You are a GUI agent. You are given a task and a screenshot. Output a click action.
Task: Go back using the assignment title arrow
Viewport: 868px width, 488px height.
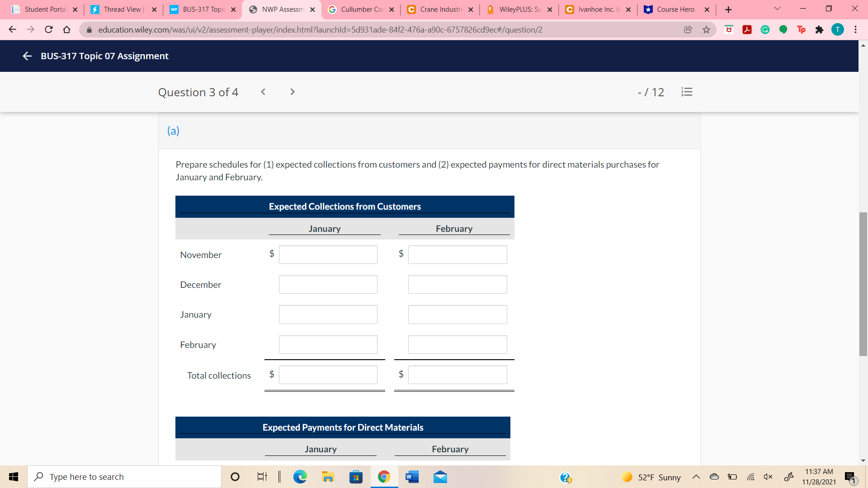[27, 56]
